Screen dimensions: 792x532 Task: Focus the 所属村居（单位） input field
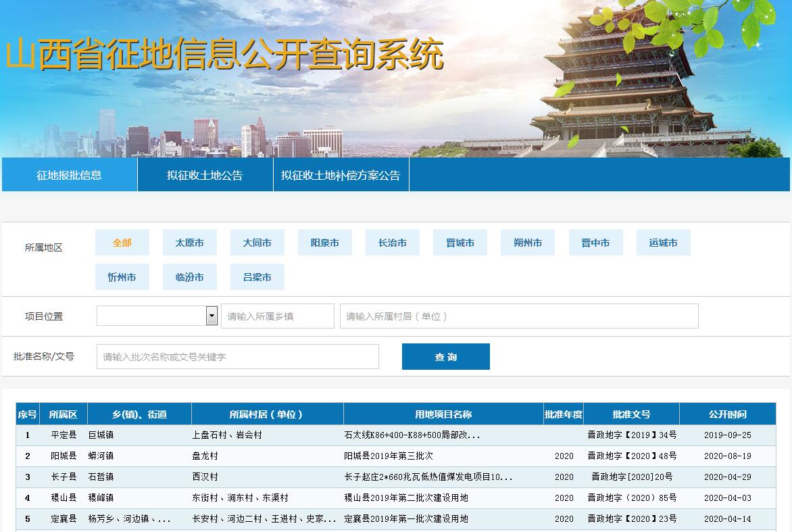518,316
